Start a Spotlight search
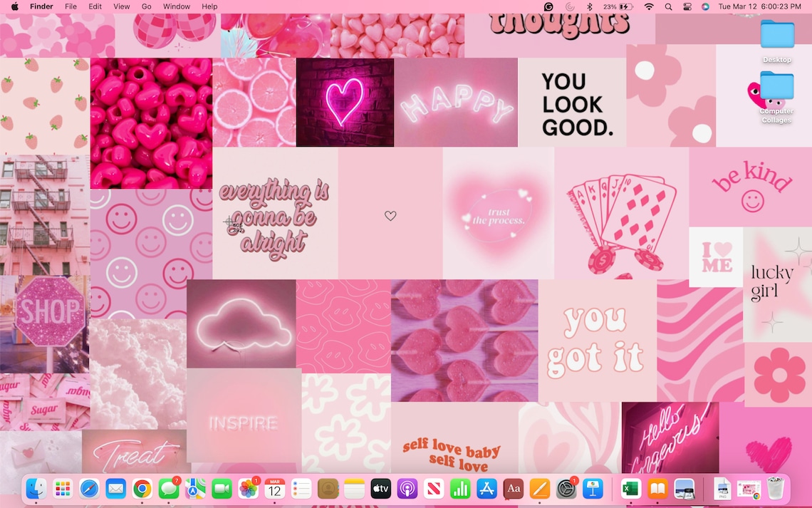 pos(667,6)
